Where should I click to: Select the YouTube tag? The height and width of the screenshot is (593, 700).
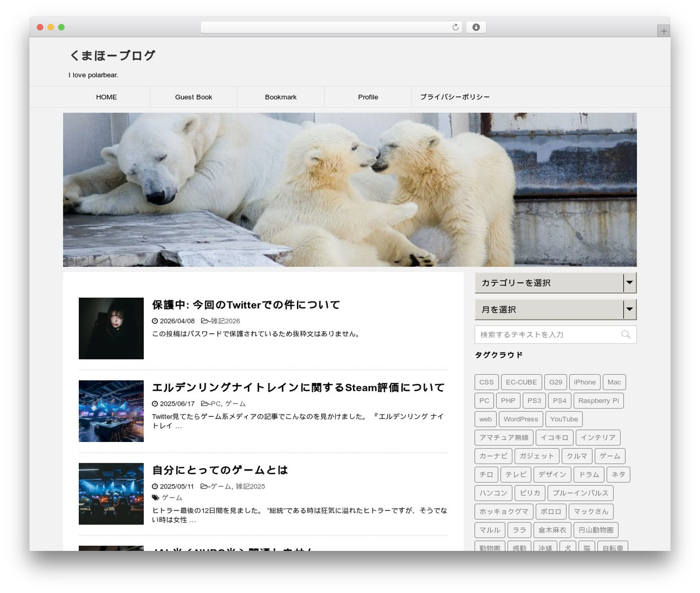coord(564,420)
